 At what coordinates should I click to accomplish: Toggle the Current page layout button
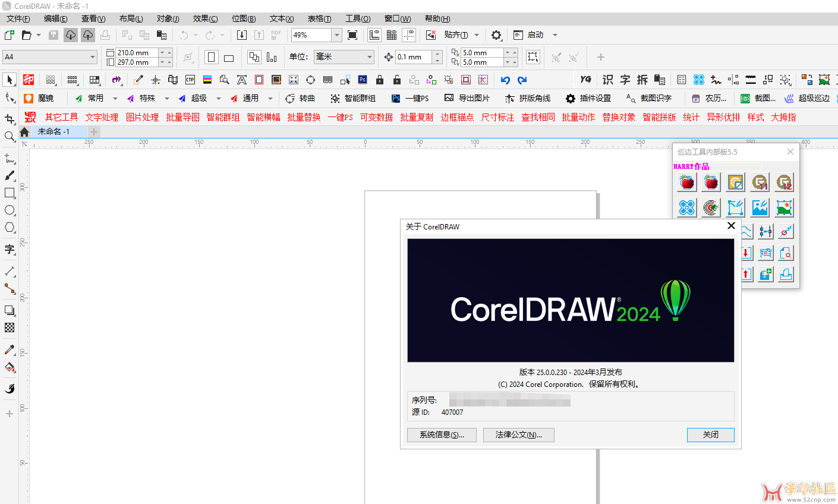click(272, 57)
